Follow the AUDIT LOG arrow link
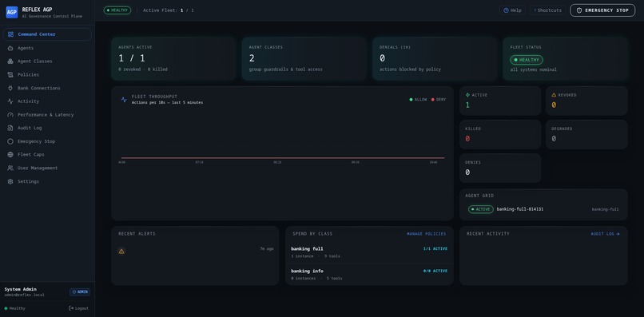The height and width of the screenshot is (317, 644). (606, 234)
